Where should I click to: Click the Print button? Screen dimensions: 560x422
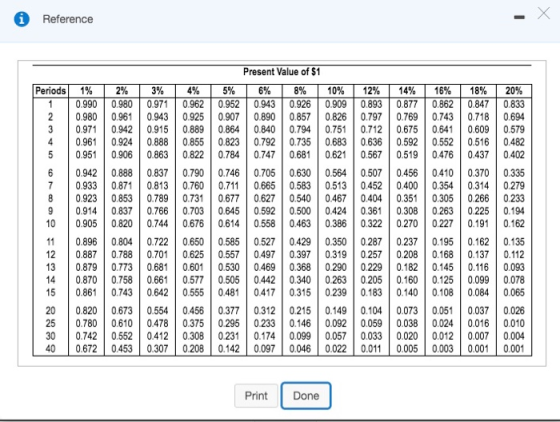click(256, 396)
